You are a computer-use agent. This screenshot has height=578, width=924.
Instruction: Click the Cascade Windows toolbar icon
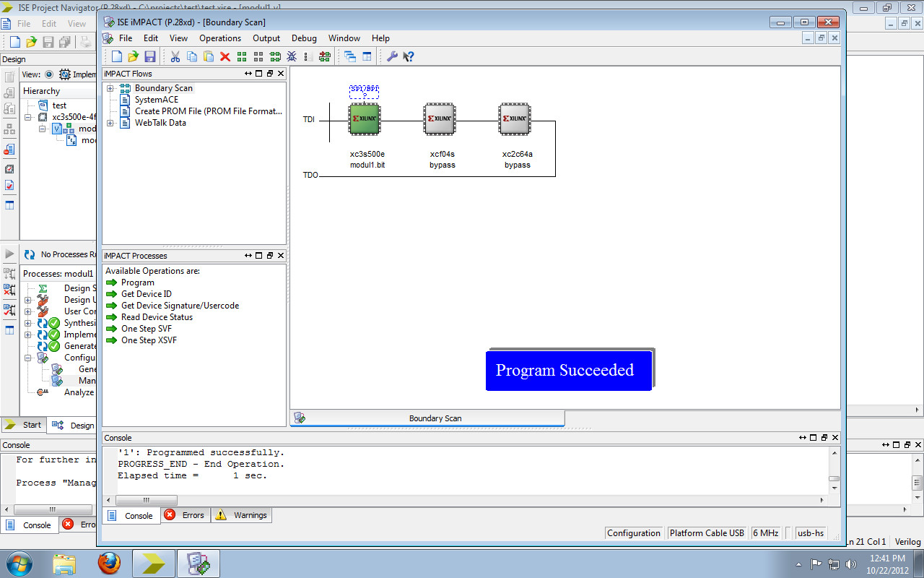pyautogui.click(x=349, y=56)
